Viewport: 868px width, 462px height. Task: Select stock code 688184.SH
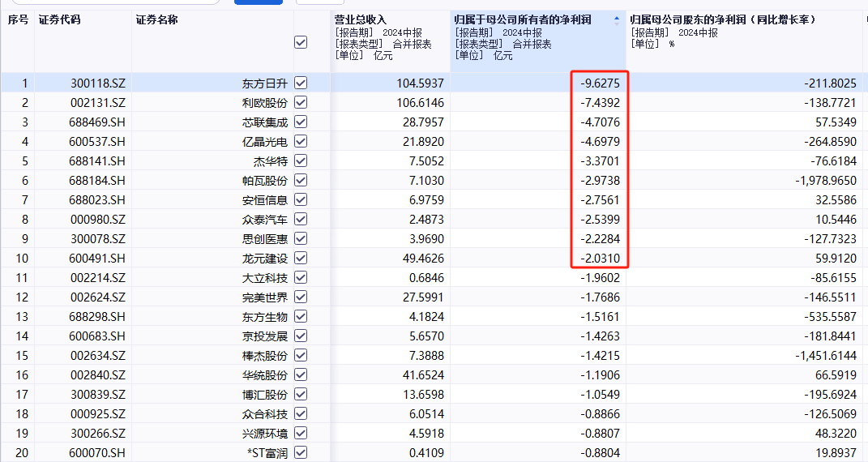[x=97, y=181]
